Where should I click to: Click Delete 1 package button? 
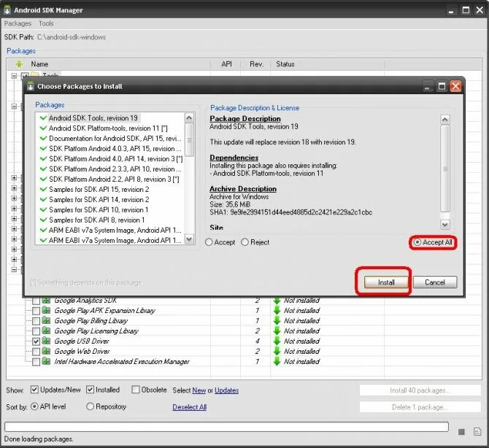tap(420, 407)
